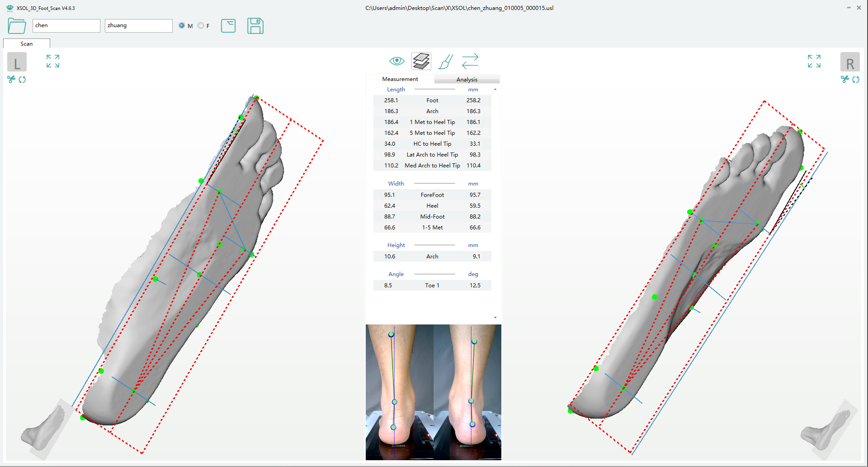Click the swap left-right arrows icon
The width and height of the screenshot is (868, 467).
point(470,61)
